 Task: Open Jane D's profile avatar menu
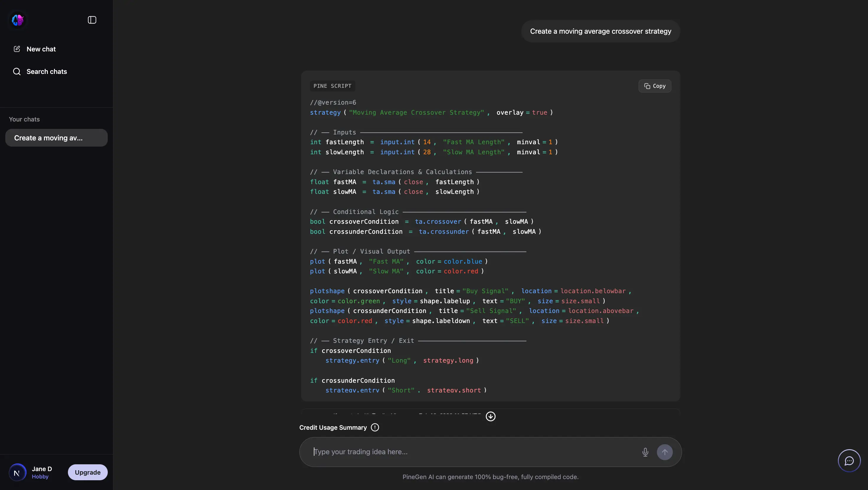pos(17,472)
